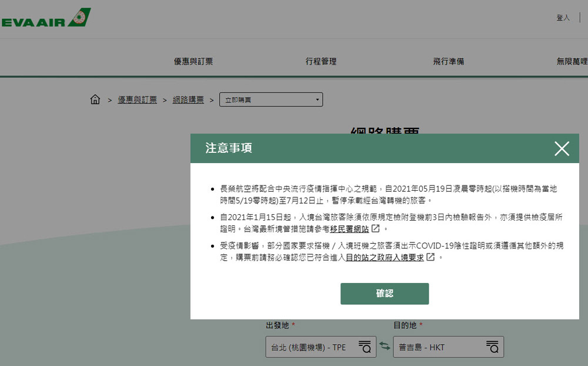This screenshot has width=588, height=366.
Task: Open the 目的站之政府入境要求 link
Action: tap(385, 258)
